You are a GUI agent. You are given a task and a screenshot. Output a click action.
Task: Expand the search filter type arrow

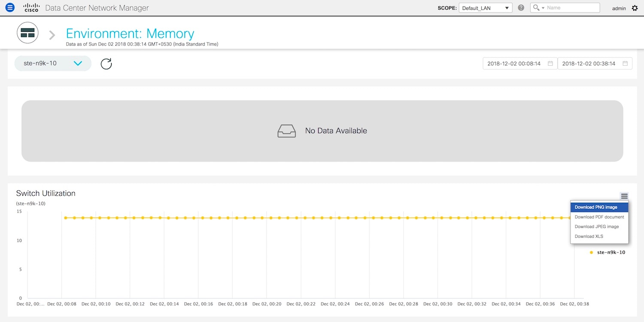point(543,8)
